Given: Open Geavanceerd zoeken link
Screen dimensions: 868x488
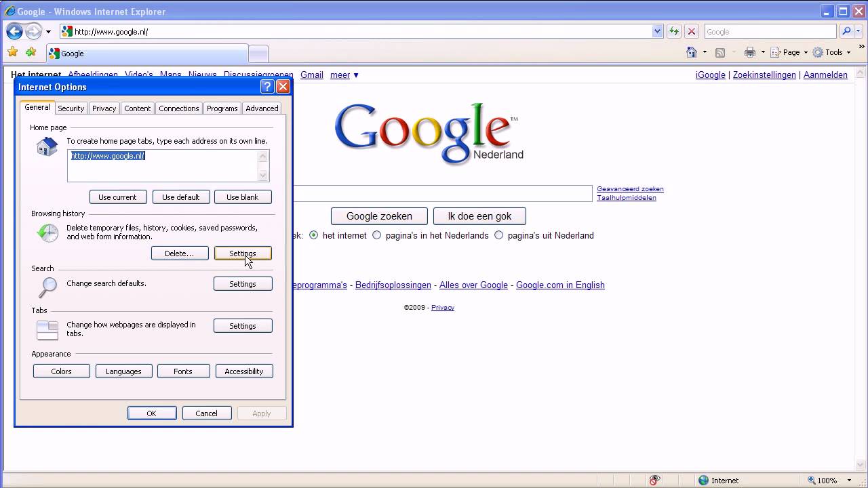Looking at the screenshot, I should [x=630, y=189].
